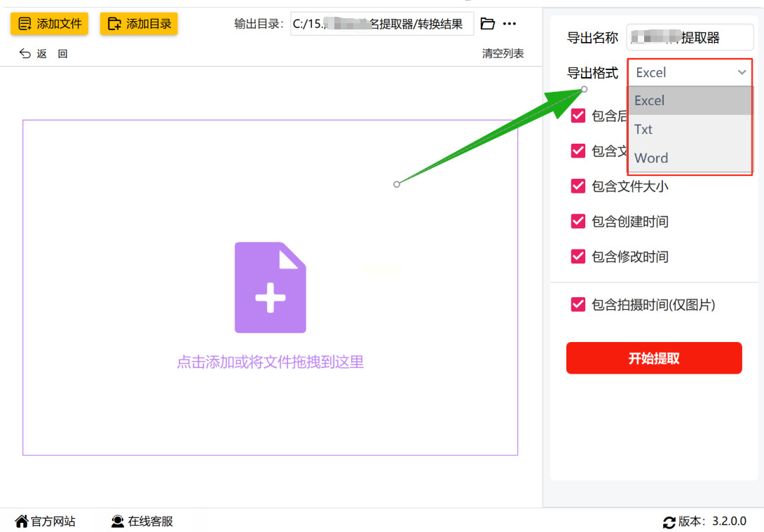The image size is (764, 532).
Task: Click the 导出名称 input field
Action: click(x=690, y=38)
